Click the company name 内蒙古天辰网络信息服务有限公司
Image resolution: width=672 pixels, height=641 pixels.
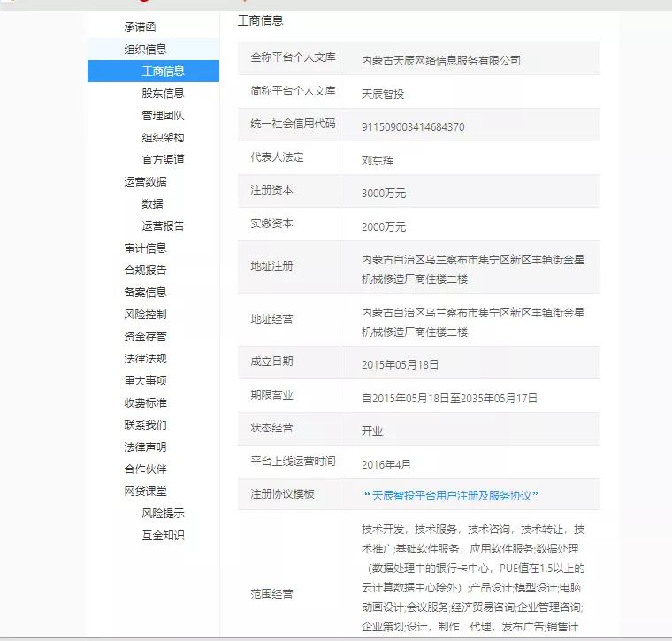pos(441,60)
